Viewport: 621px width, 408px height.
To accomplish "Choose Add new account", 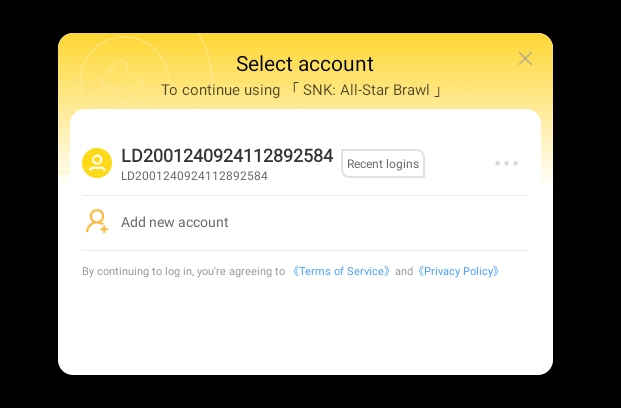I will [x=175, y=222].
